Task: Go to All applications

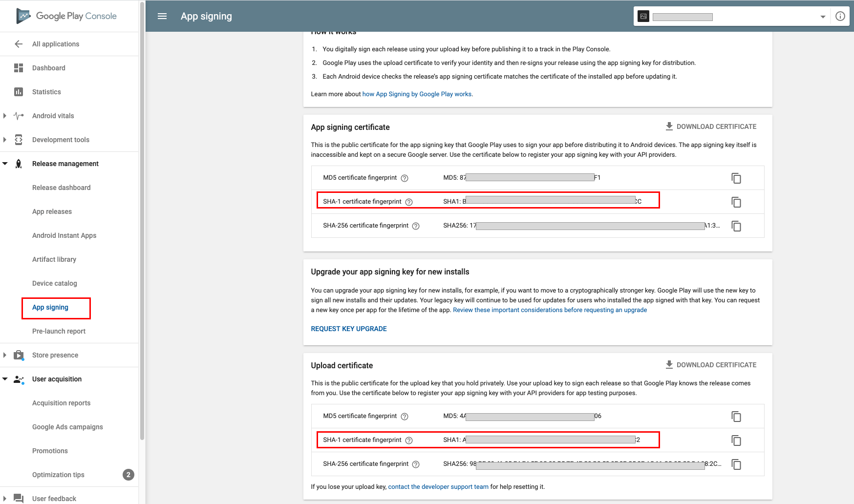Action: tap(56, 44)
